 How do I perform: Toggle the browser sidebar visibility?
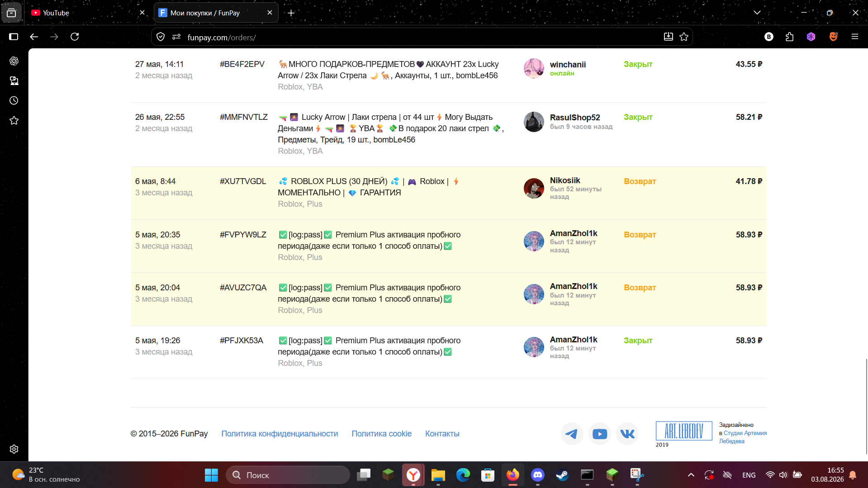tap(14, 37)
